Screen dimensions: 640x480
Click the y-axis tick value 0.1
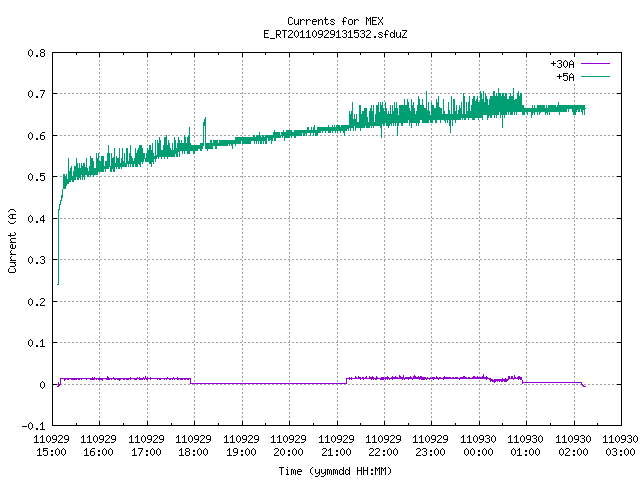[x=36, y=343]
